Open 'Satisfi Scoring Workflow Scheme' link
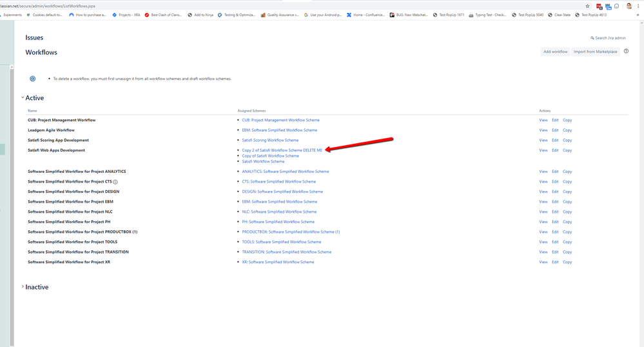This screenshot has height=347, width=644. tap(270, 140)
